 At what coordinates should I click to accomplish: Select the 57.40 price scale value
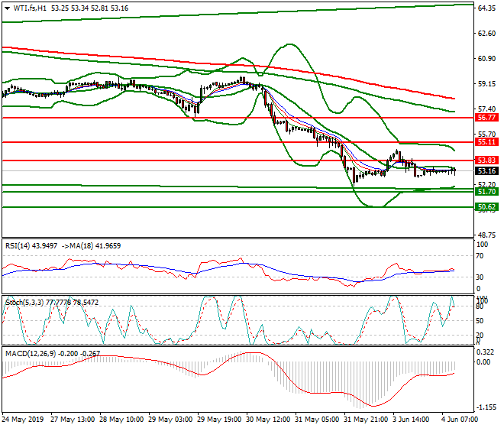(486, 109)
